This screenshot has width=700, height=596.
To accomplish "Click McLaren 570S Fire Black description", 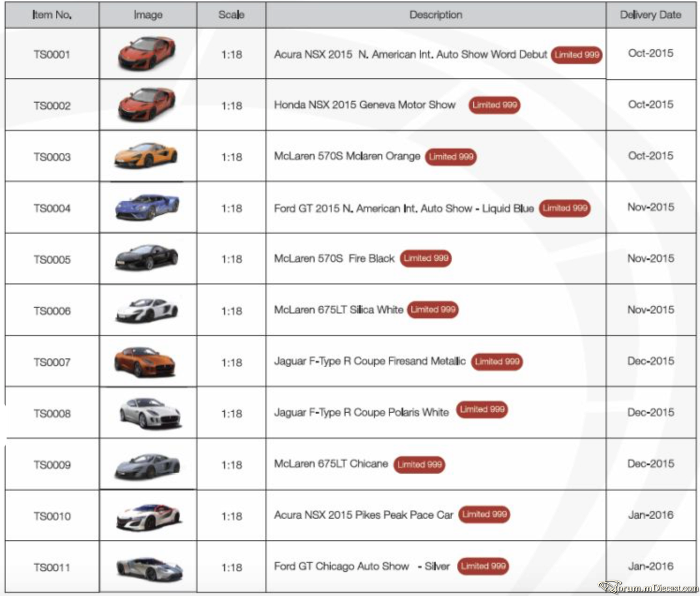I will (x=334, y=259).
